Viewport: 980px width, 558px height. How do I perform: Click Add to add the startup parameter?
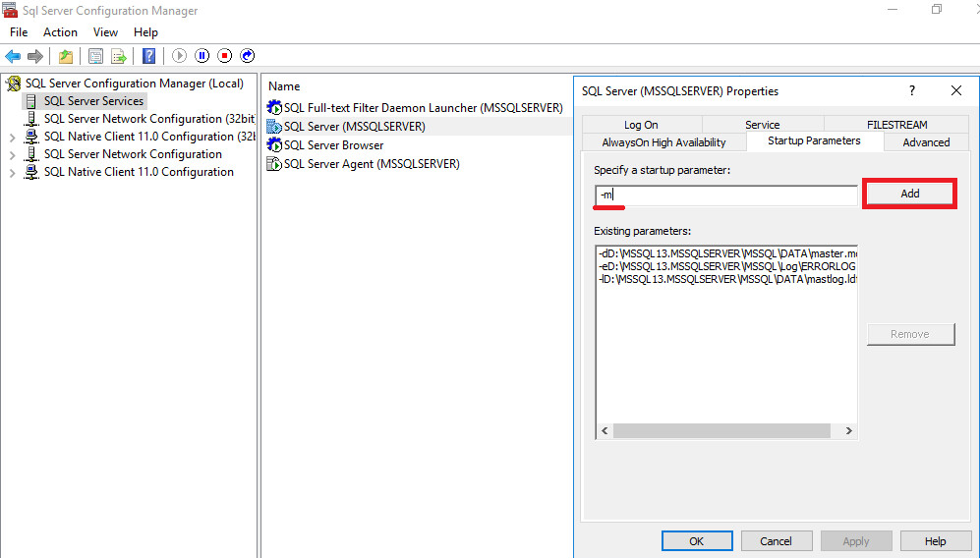[909, 194]
